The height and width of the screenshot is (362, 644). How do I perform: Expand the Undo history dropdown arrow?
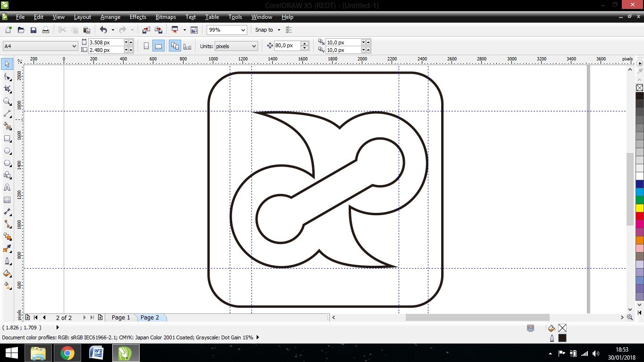112,30
